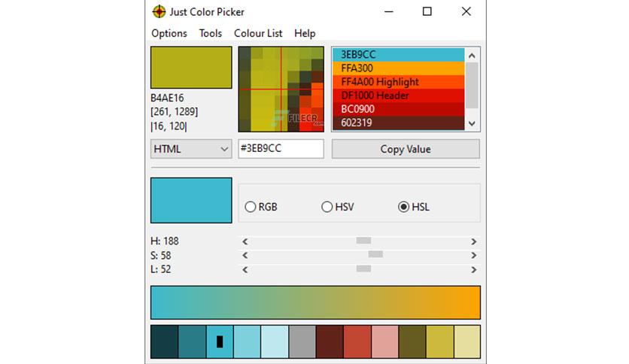
Task: Open the HTML colour format dropdown
Action: click(x=191, y=149)
